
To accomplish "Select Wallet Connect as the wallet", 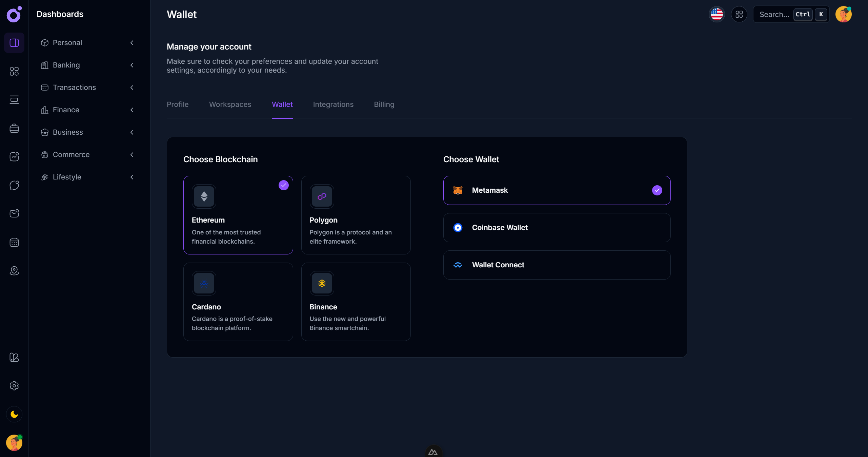I will coord(557,265).
